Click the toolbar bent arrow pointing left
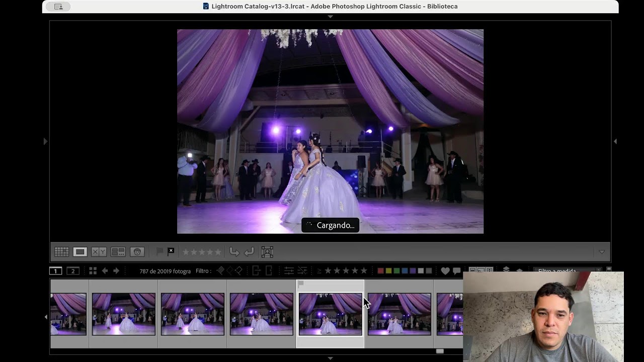644x362 pixels. pyautogui.click(x=249, y=252)
